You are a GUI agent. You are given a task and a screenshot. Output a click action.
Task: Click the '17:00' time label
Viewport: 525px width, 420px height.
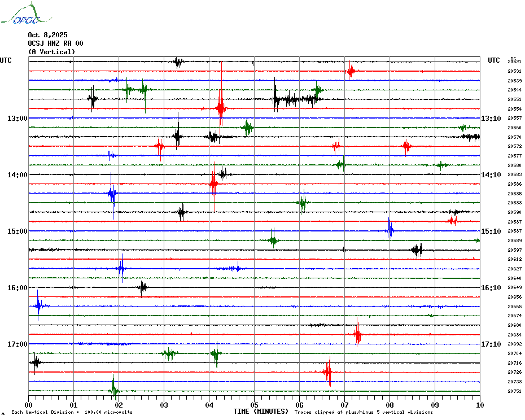point(17,344)
